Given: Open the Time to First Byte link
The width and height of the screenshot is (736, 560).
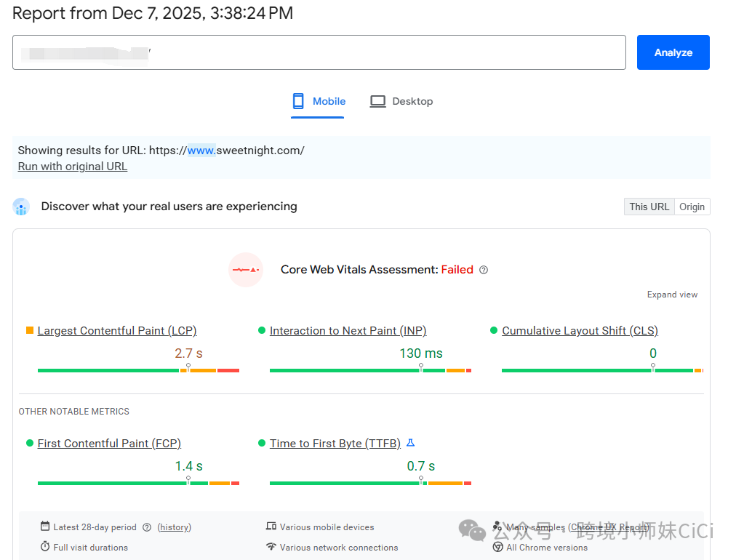Looking at the screenshot, I should click(335, 444).
